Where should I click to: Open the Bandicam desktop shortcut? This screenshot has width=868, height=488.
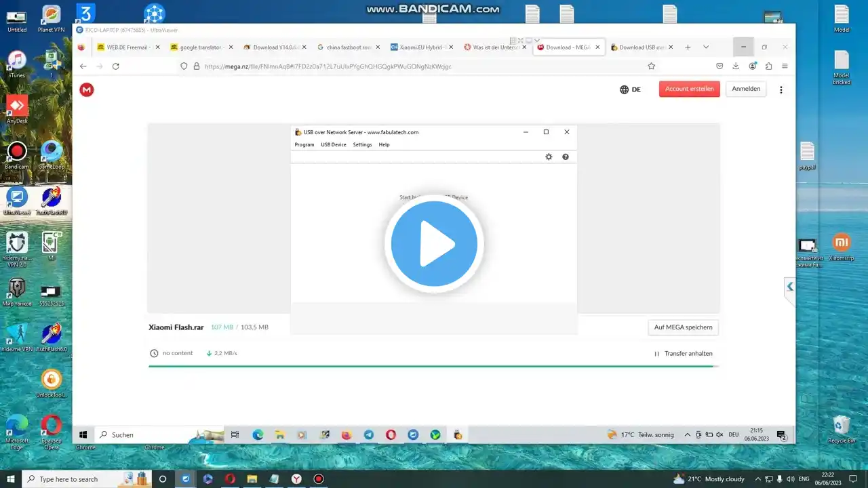click(17, 155)
